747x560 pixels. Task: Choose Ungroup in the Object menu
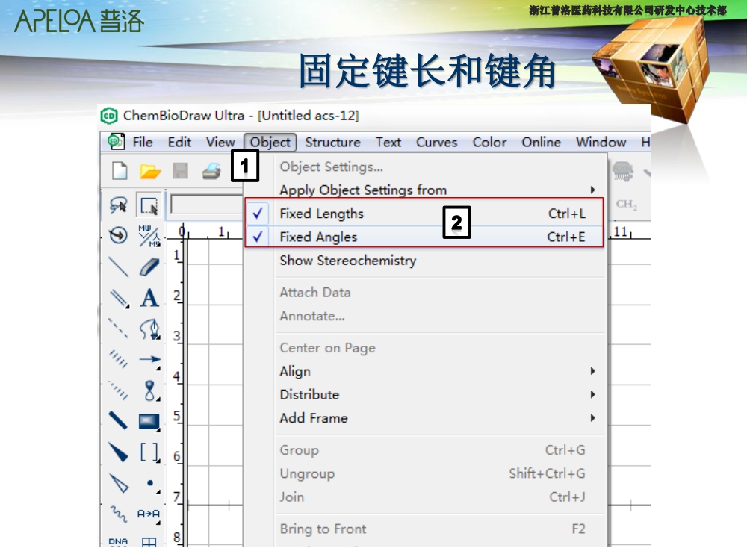pyautogui.click(x=424, y=473)
